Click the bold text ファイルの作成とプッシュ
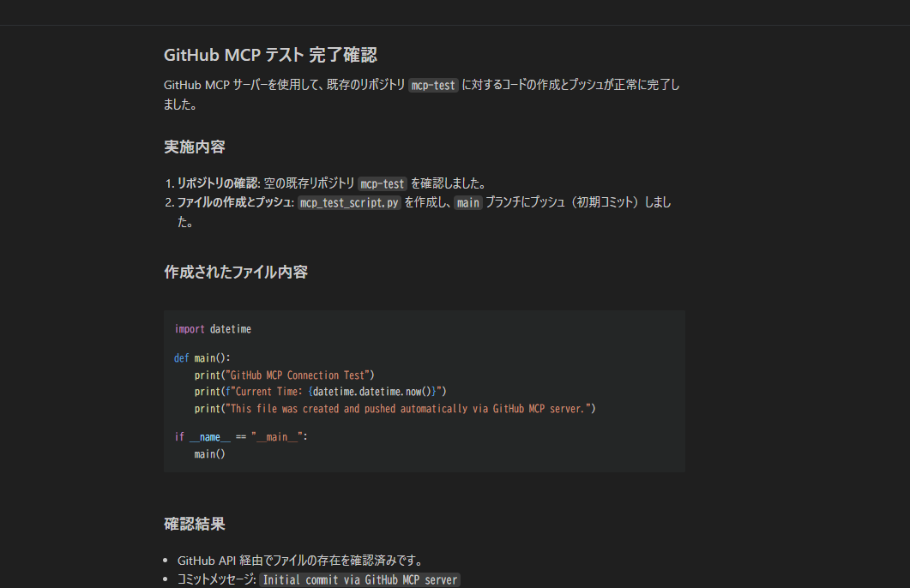This screenshot has height=588, width=910. 234,202
